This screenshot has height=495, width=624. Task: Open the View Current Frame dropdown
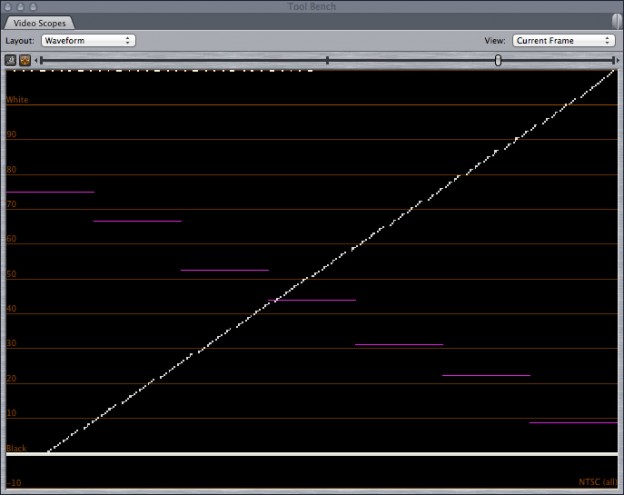(563, 41)
